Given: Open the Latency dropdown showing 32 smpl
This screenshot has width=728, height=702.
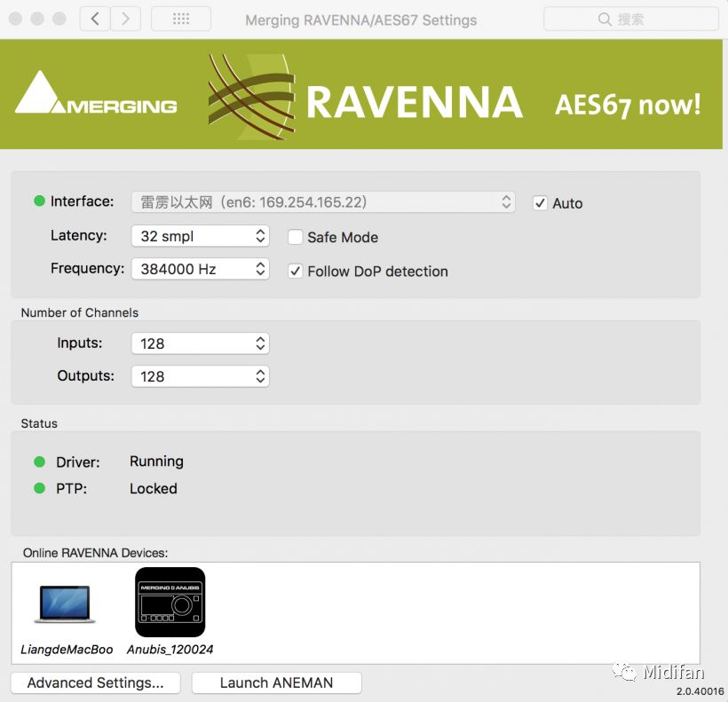Looking at the screenshot, I should 200,236.
